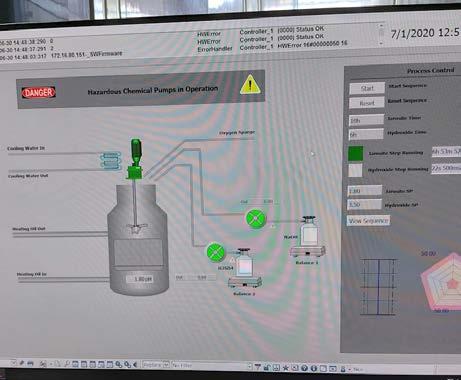Click the yellow warning triangle icon

[x=250, y=84]
